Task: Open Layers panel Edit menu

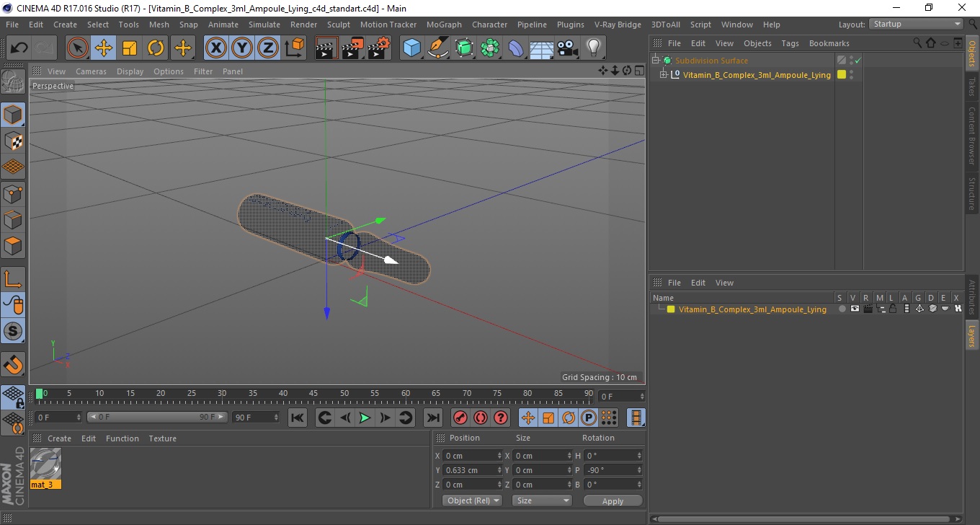Action: [x=698, y=283]
